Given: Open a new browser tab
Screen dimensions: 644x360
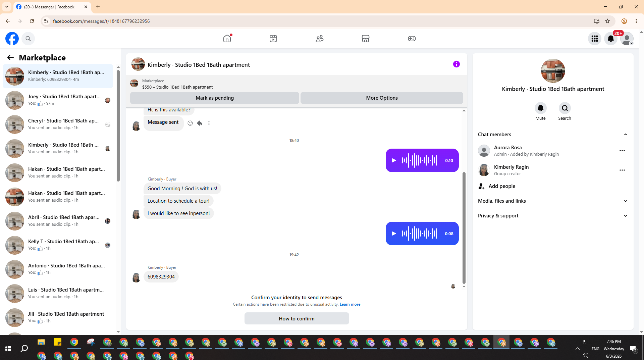Looking at the screenshot, I should [98, 7].
